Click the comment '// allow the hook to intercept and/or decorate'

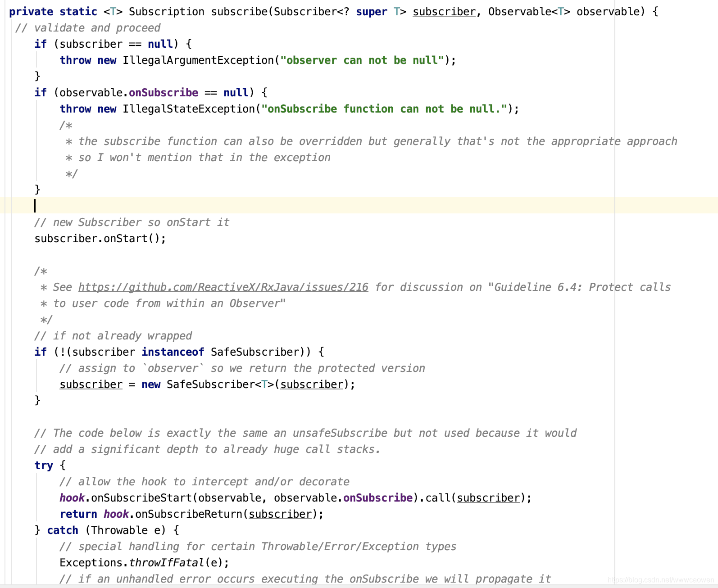tap(204, 482)
